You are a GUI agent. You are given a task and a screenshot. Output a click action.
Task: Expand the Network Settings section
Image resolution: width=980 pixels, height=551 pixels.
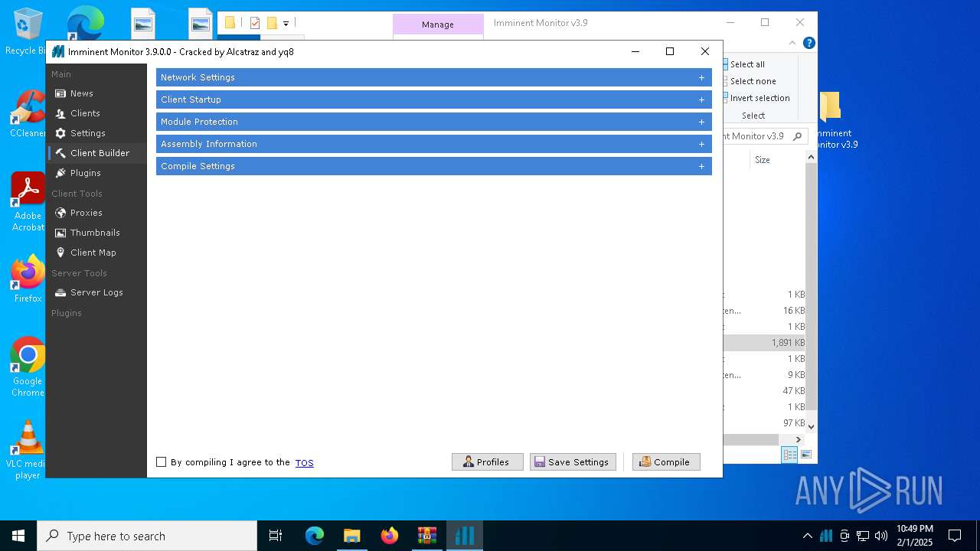pos(433,77)
